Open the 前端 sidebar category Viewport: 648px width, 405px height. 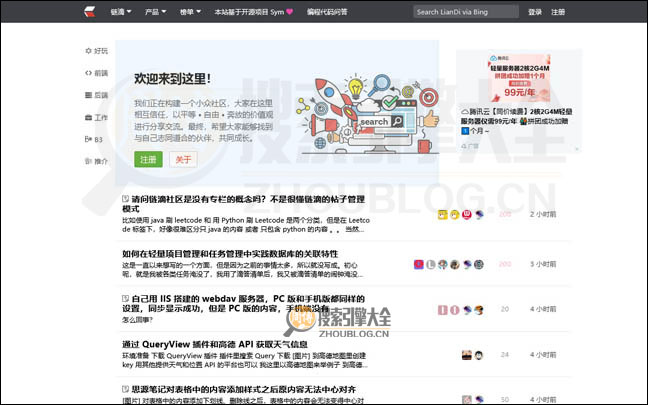coord(99,73)
